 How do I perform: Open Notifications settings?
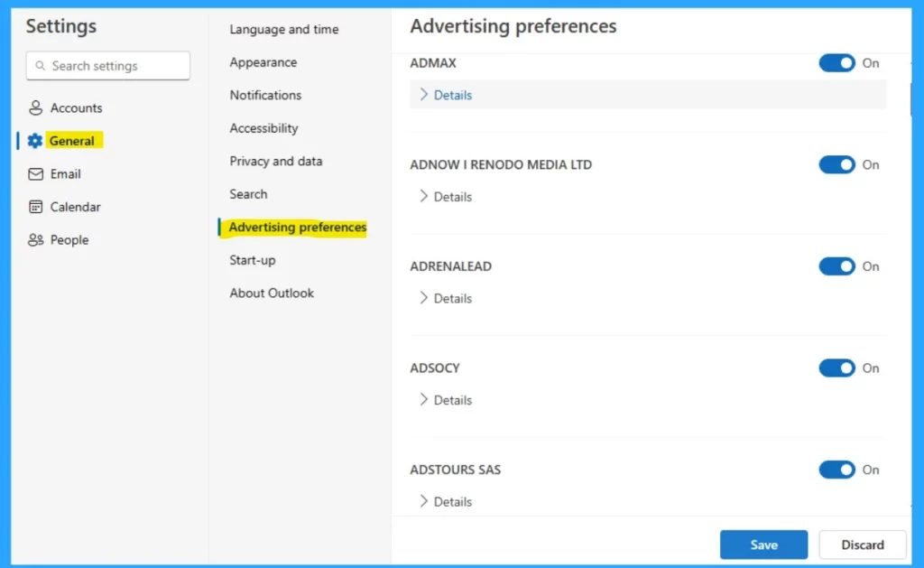coord(265,95)
